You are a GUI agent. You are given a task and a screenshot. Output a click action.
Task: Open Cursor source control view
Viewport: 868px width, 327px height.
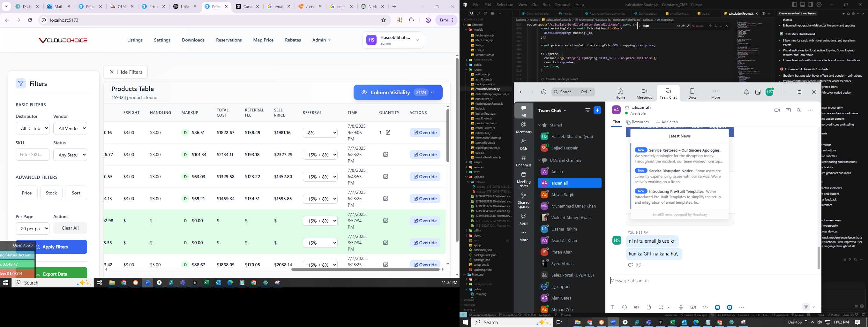point(485,13)
